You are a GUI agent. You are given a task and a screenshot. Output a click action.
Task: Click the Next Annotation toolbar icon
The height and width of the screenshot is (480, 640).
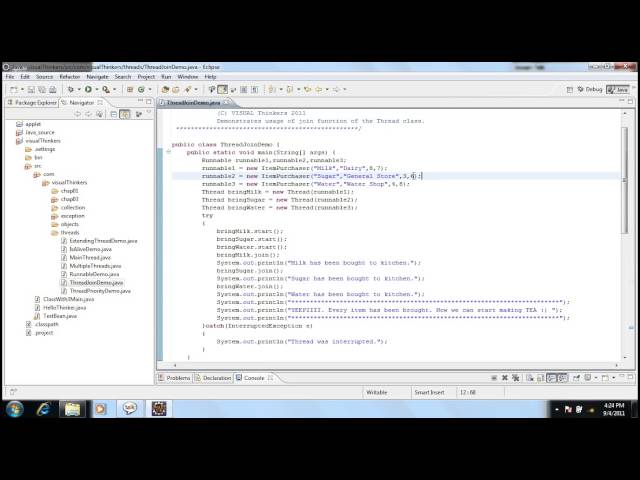[x=271, y=89]
